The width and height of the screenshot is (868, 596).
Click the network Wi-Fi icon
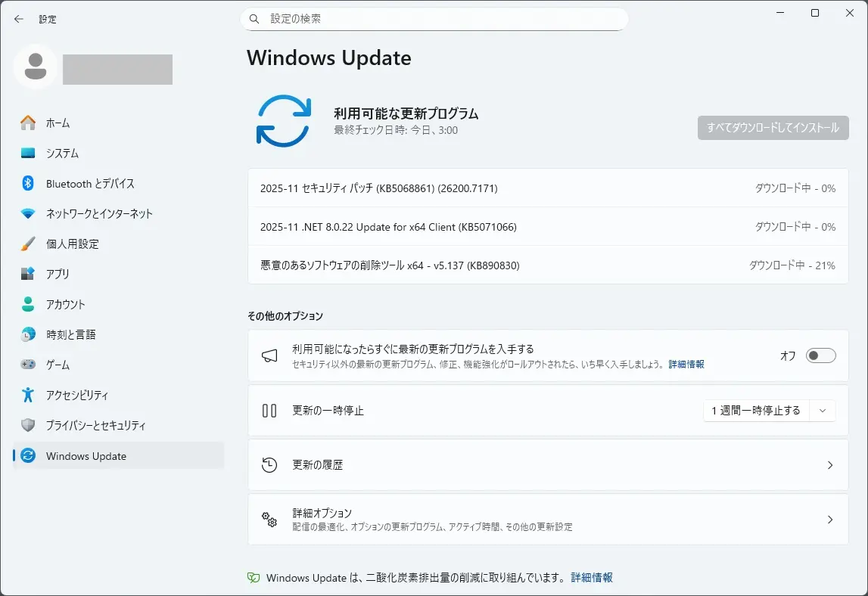click(x=28, y=213)
